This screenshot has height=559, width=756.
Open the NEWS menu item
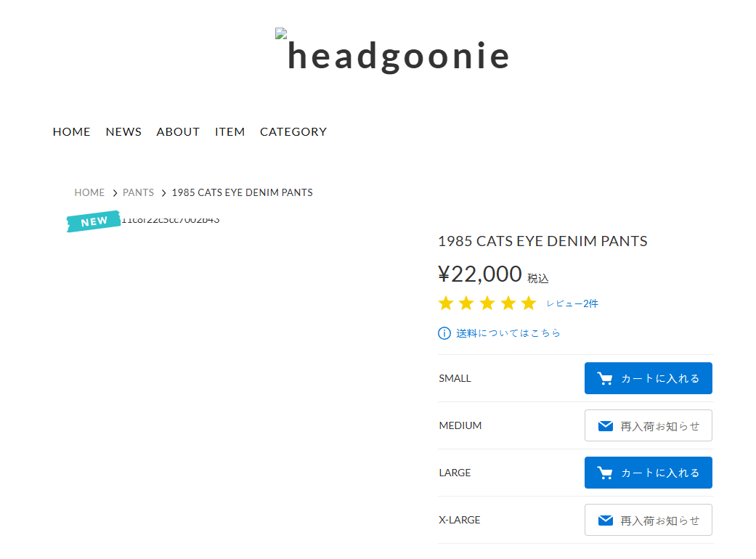(x=123, y=131)
